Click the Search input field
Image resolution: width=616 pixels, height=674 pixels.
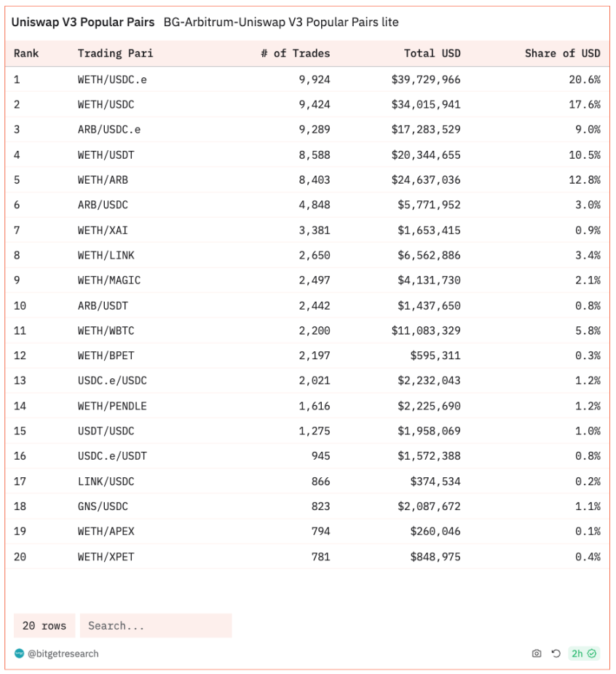point(156,625)
